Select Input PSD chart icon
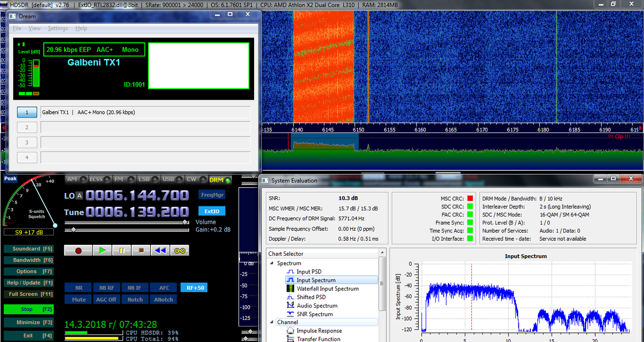Viewport: 644px width, 342px height. 290,271
